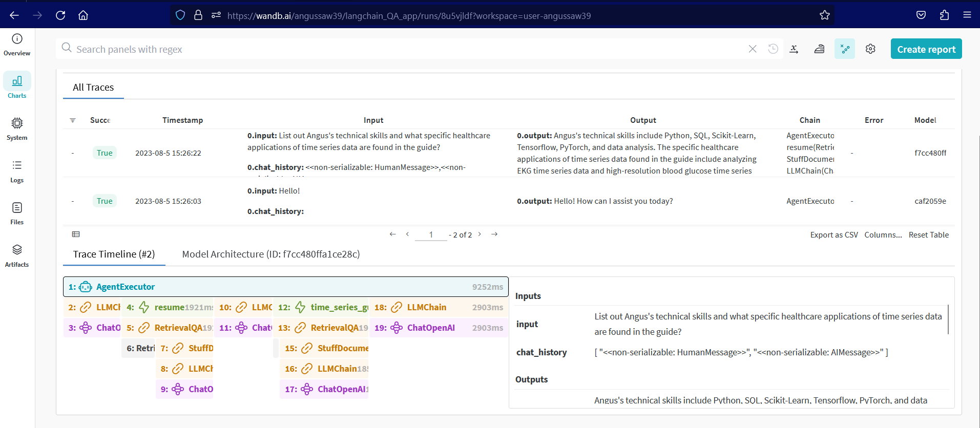Click model ID caf2059e cell
Screen dimensions: 980x428
coord(930,201)
